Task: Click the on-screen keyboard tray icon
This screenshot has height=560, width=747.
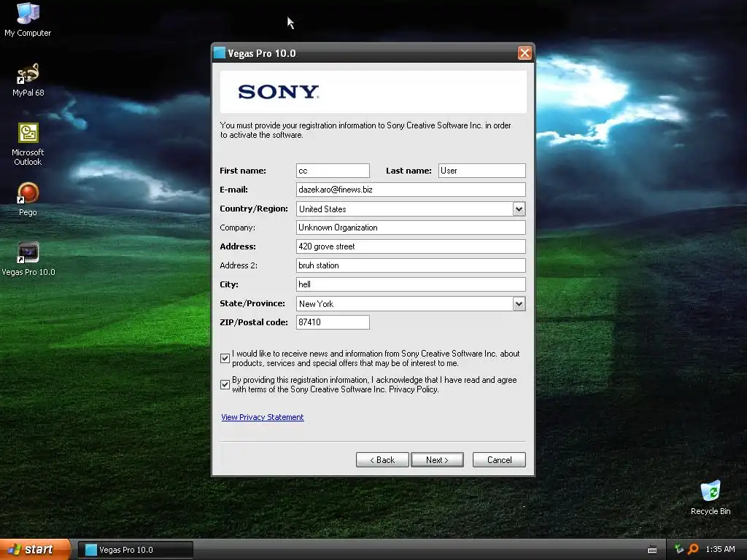Action: (652, 550)
